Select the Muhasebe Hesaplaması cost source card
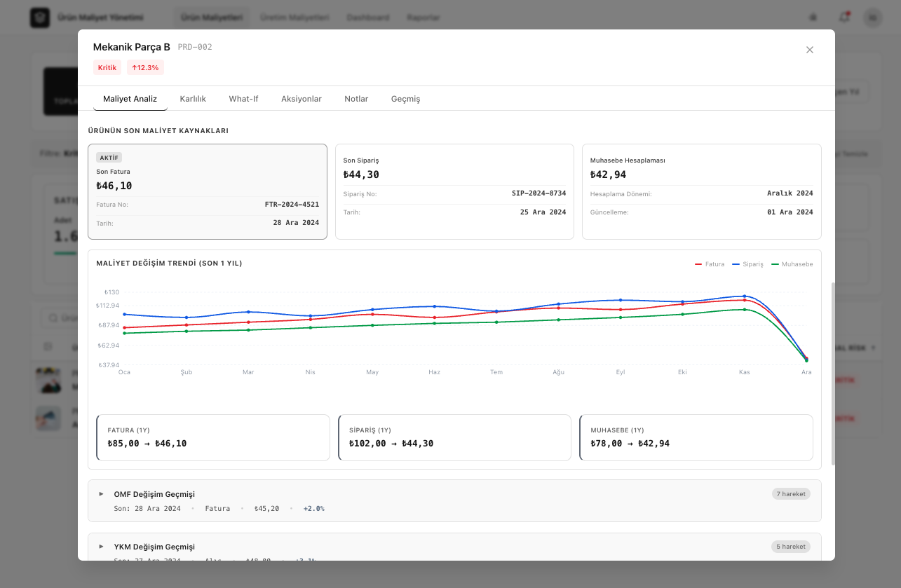Viewport: 901px width, 588px height. (x=701, y=191)
